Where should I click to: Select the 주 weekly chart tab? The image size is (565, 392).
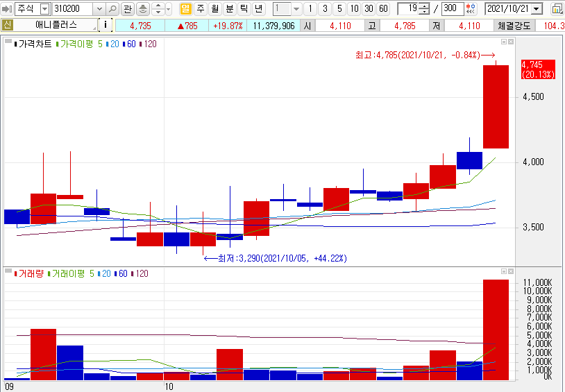point(201,8)
